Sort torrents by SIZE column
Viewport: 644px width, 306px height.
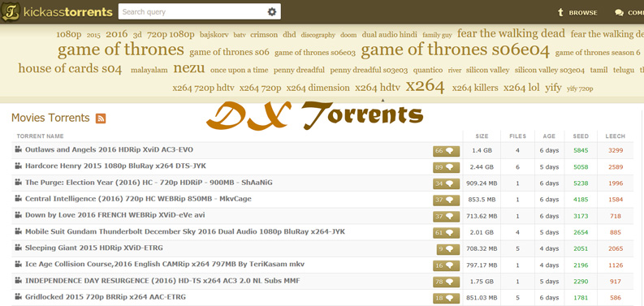[x=482, y=136]
